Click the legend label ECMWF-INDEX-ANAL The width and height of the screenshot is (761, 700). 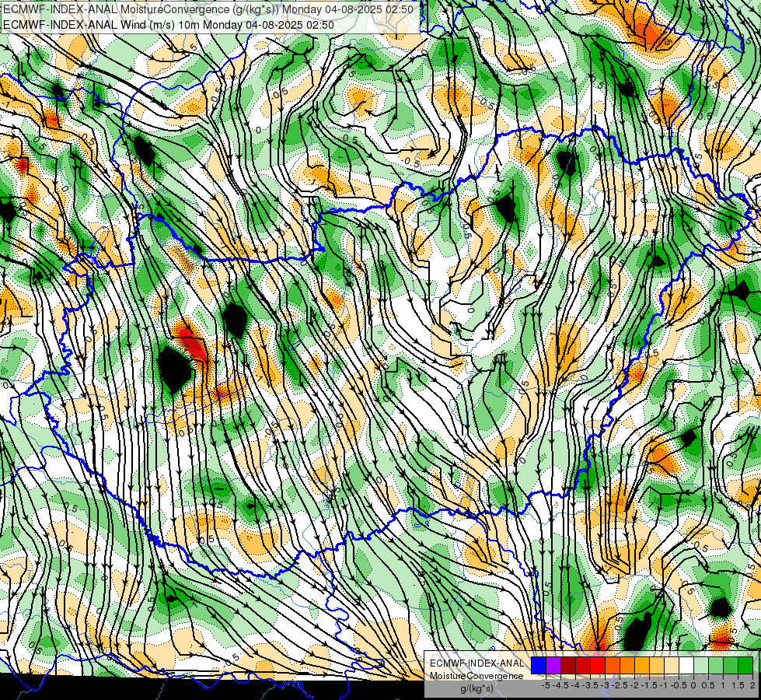(477, 663)
